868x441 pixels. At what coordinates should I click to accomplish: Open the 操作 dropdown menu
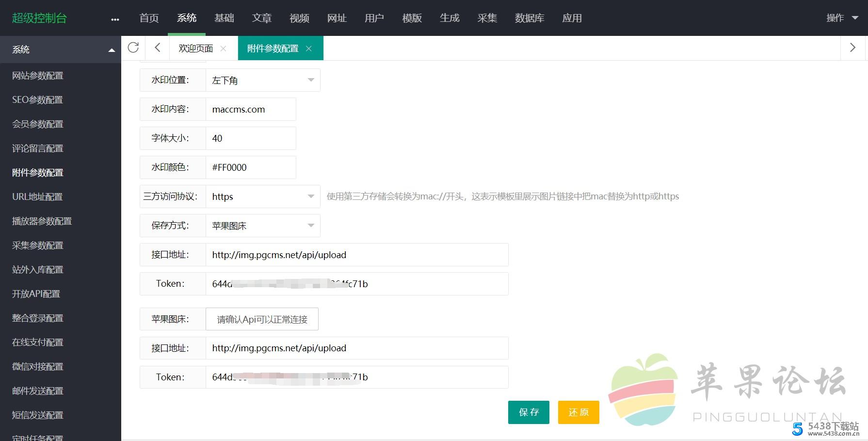pos(842,18)
